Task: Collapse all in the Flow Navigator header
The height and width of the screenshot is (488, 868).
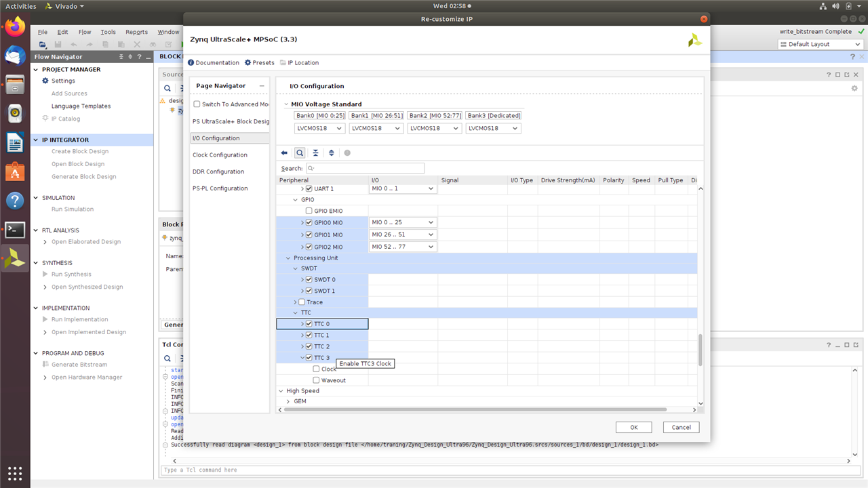Action: [x=121, y=57]
